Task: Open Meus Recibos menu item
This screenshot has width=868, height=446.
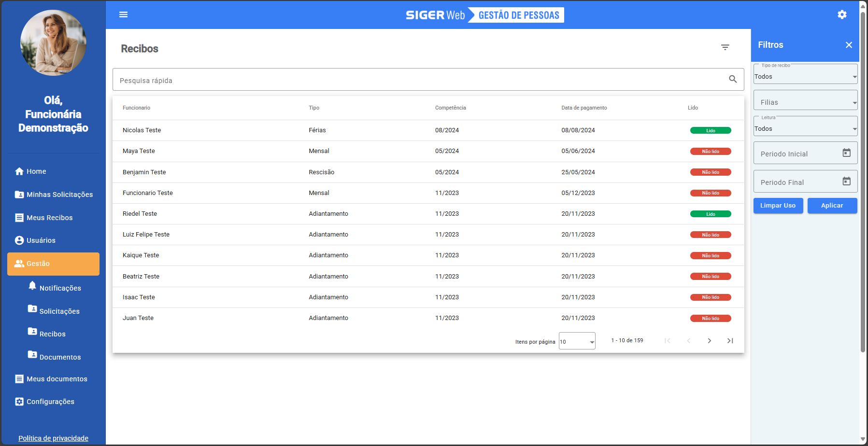Action: click(53, 218)
